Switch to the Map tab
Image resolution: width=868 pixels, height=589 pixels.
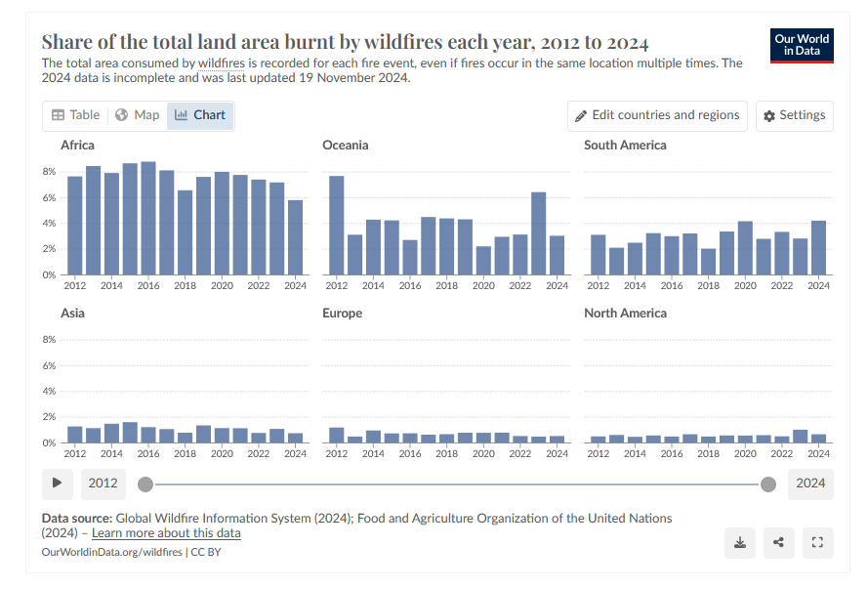[138, 115]
